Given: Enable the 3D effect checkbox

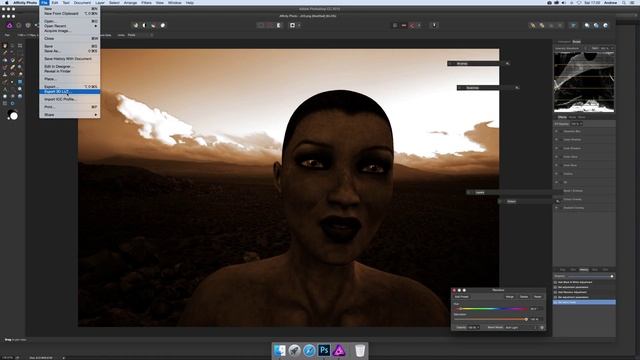Looking at the screenshot, I should tap(556, 182).
